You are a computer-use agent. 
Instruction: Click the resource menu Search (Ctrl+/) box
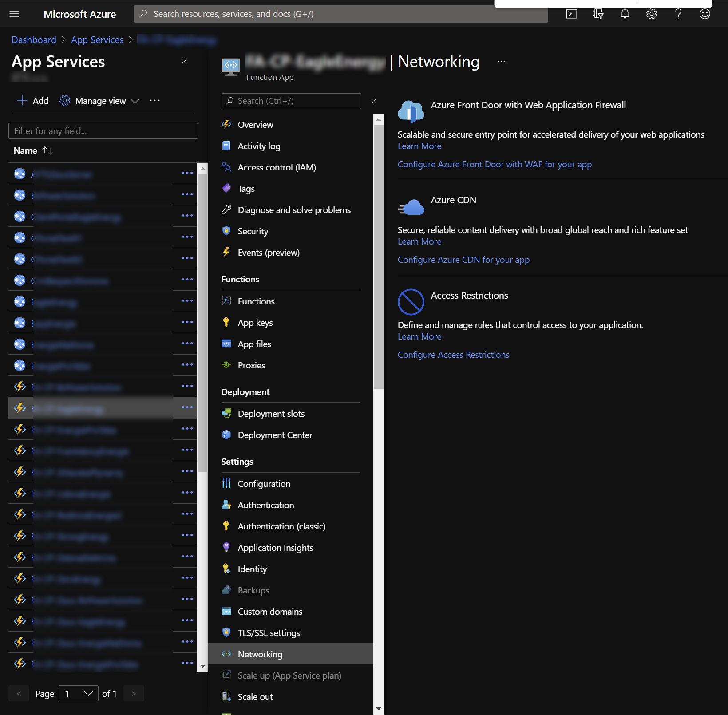point(291,101)
